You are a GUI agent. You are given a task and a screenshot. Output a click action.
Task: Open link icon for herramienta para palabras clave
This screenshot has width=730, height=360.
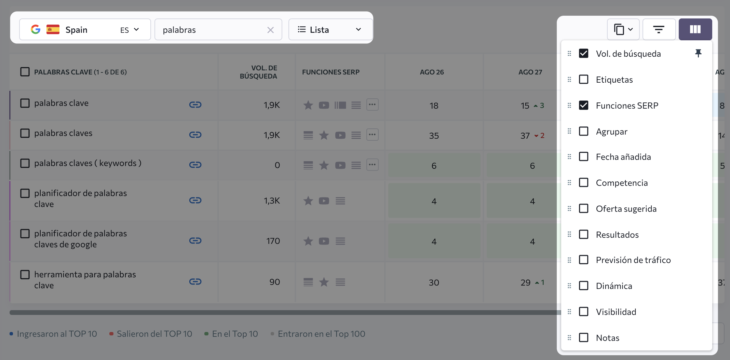(x=195, y=281)
